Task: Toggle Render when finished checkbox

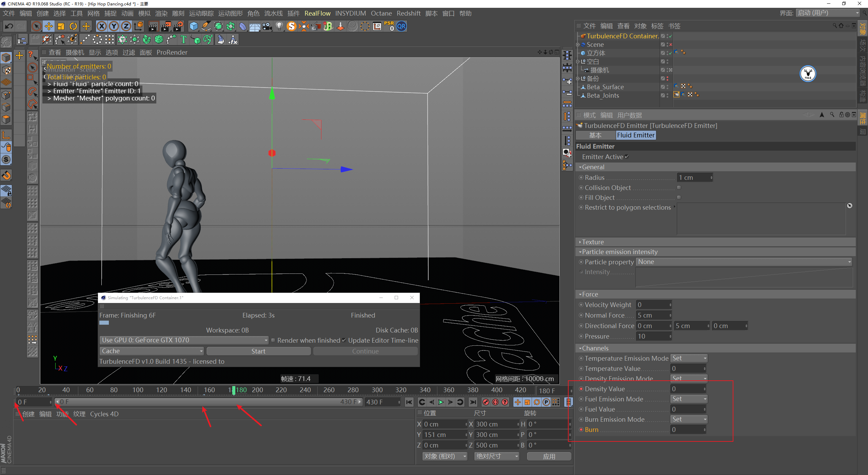Action: pos(273,340)
